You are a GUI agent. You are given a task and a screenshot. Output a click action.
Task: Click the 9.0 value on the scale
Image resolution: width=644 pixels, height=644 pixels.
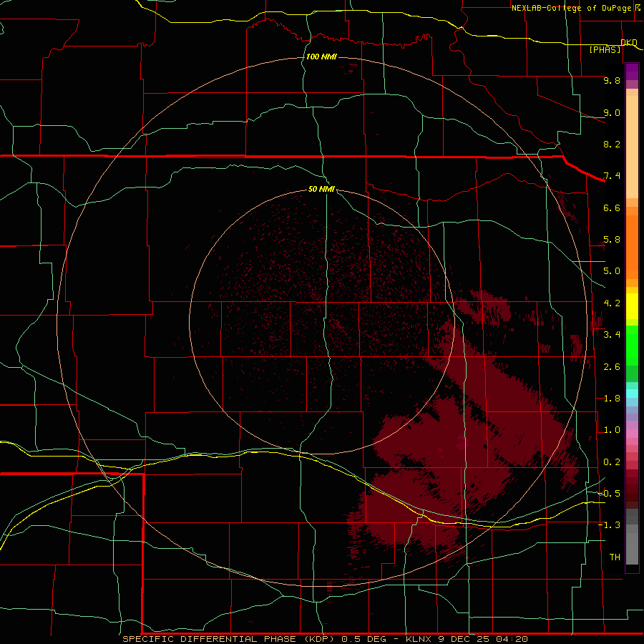click(x=612, y=112)
